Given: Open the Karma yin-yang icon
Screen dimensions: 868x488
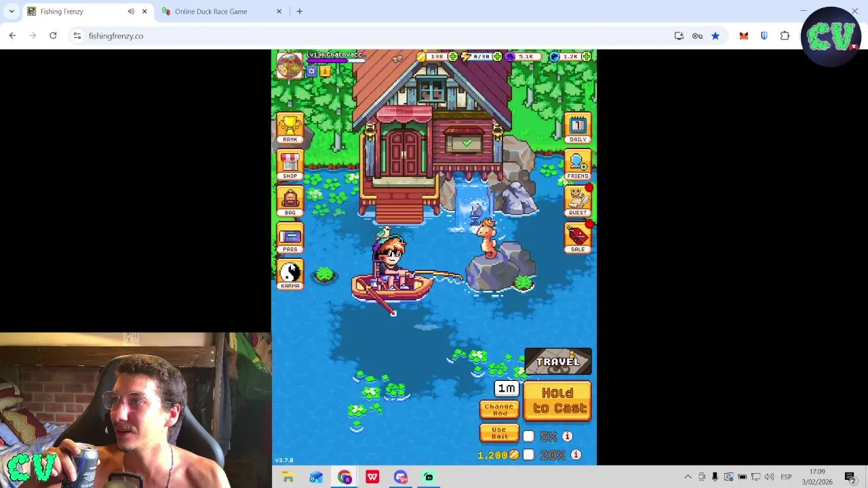Looking at the screenshot, I should [290, 274].
